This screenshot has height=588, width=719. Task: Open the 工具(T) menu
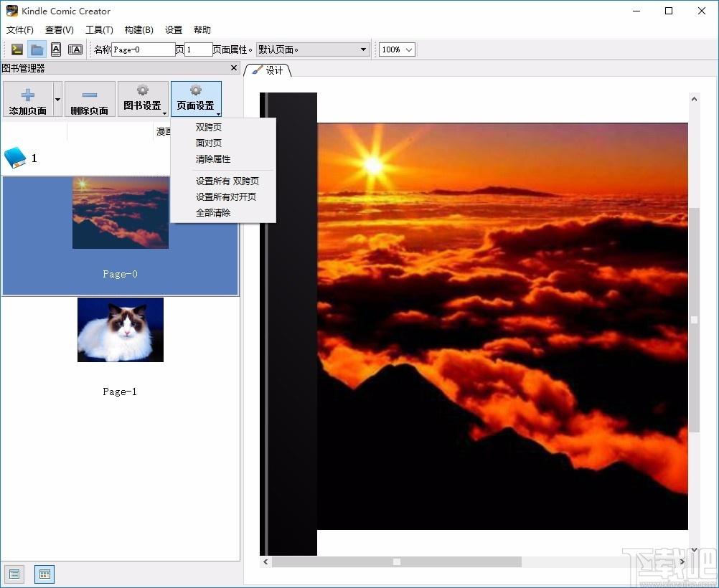tap(99, 30)
